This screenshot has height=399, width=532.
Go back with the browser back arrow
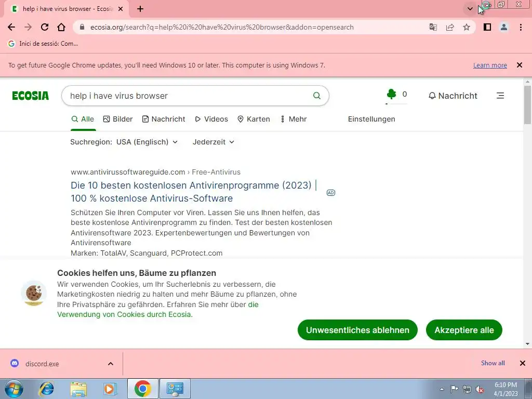[x=11, y=27]
